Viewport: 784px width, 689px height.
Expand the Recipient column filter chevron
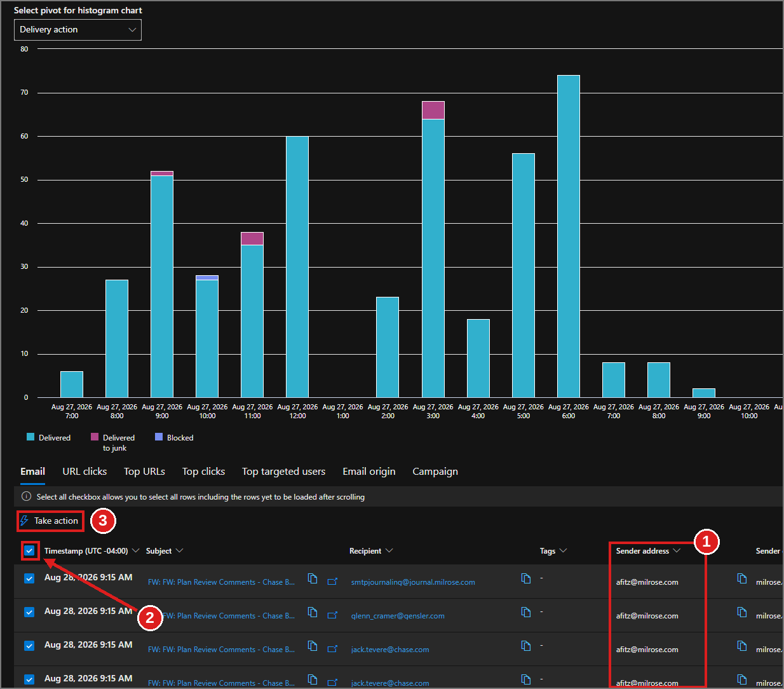[389, 550]
